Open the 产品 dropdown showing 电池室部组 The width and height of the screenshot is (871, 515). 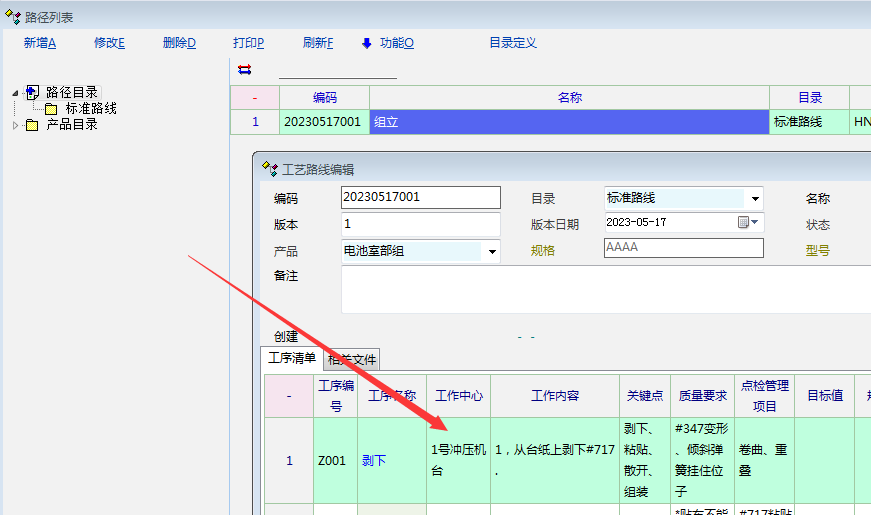(492, 251)
